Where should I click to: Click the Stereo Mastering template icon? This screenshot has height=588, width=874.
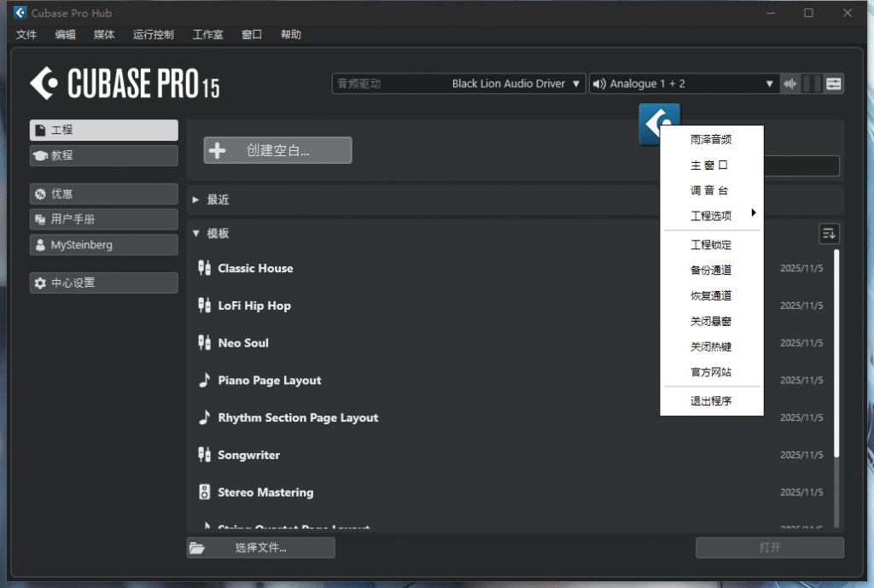point(205,492)
